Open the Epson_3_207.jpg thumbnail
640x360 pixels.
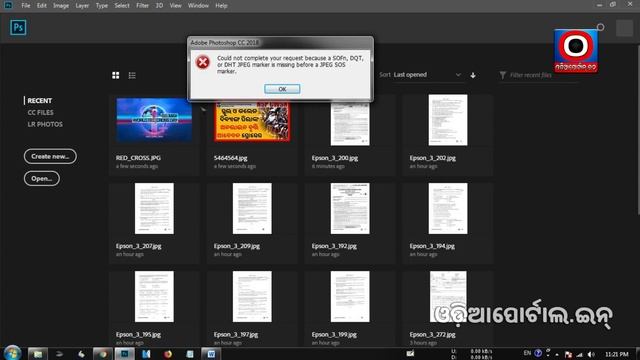click(154, 208)
